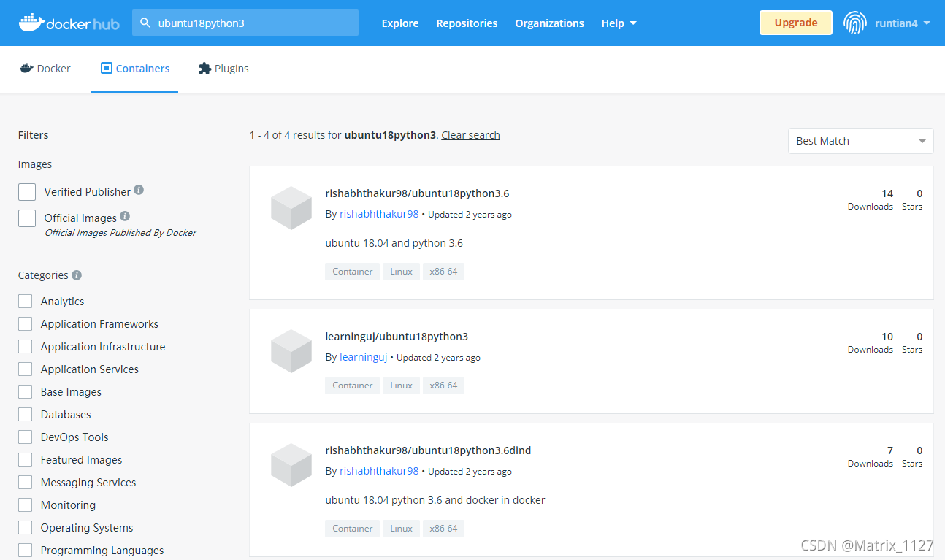Enable the Analytics category filter

click(26, 301)
